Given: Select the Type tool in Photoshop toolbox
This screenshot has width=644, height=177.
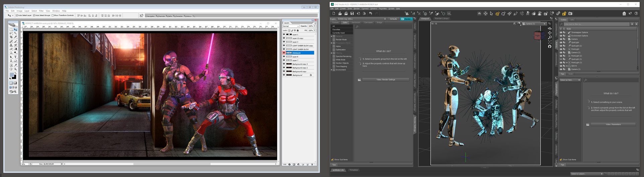Looking at the screenshot, I should click(x=16, y=57).
